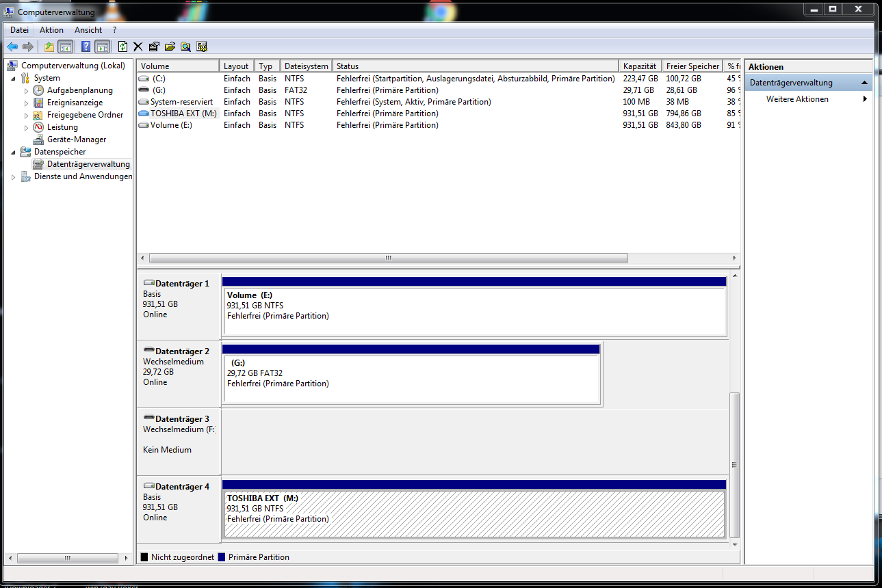The image size is (882, 588).
Task: Select the (C:) volume row
Action: point(439,79)
